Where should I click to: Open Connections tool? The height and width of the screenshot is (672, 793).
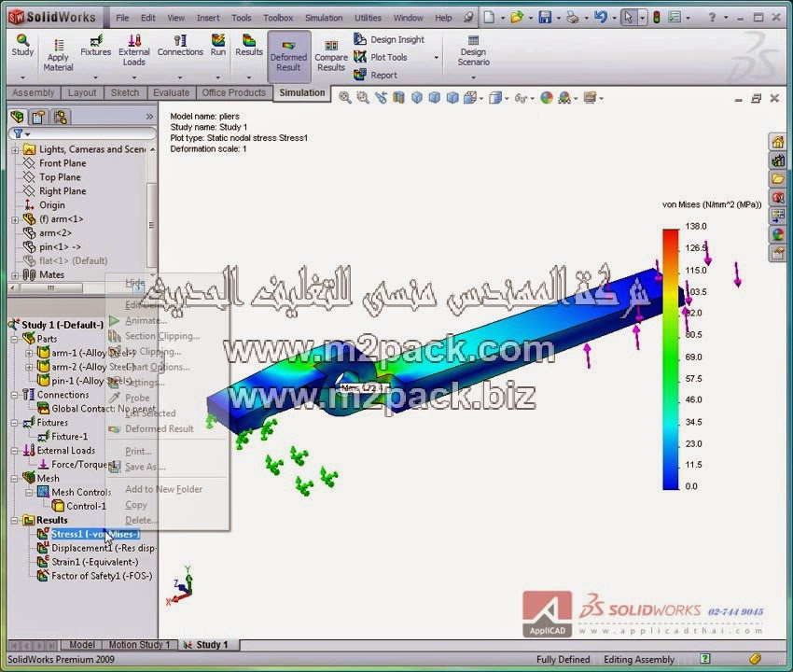tap(180, 46)
